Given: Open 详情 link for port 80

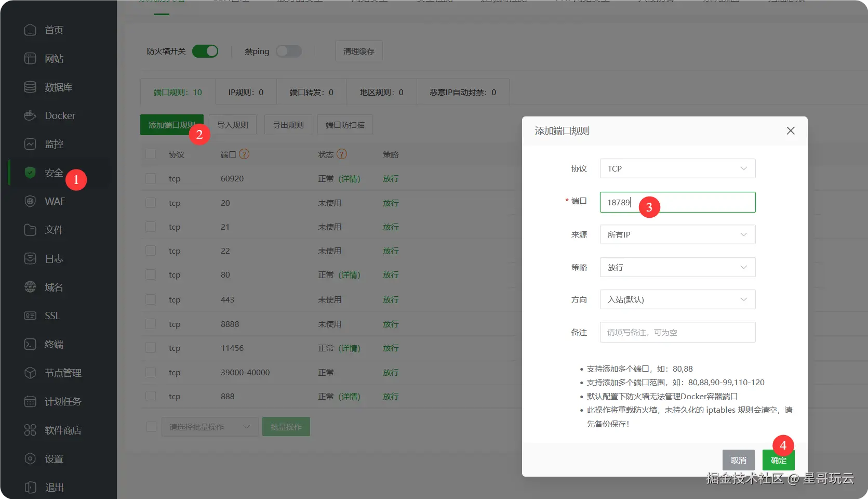Looking at the screenshot, I should pos(350,274).
